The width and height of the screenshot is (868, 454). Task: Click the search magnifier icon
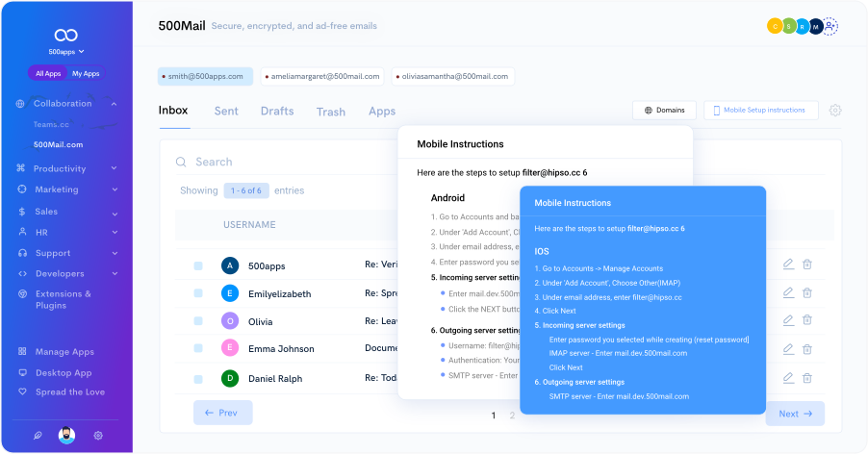(x=181, y=162)
